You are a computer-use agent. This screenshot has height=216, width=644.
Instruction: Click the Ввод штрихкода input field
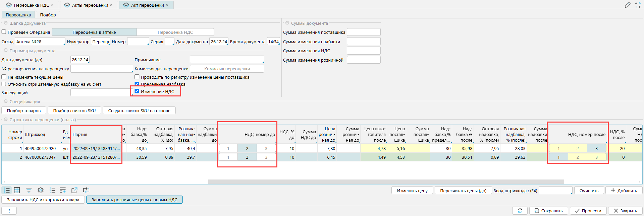[x=555, y=191]
